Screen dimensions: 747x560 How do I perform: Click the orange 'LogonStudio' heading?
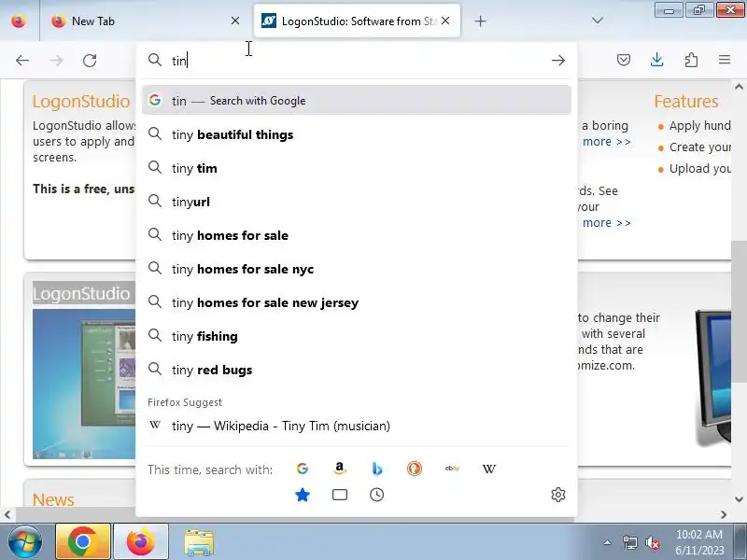(81, 102)
